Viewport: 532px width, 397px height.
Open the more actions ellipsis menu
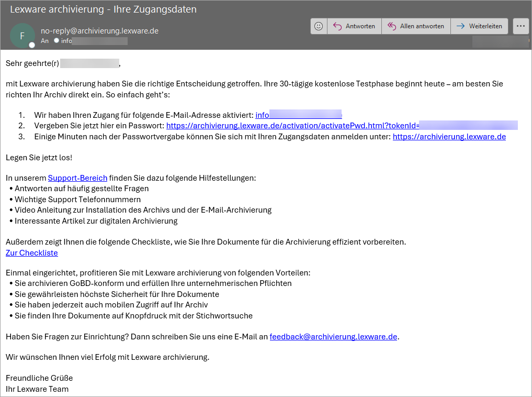pyautogui.click(x=521, y=26)
